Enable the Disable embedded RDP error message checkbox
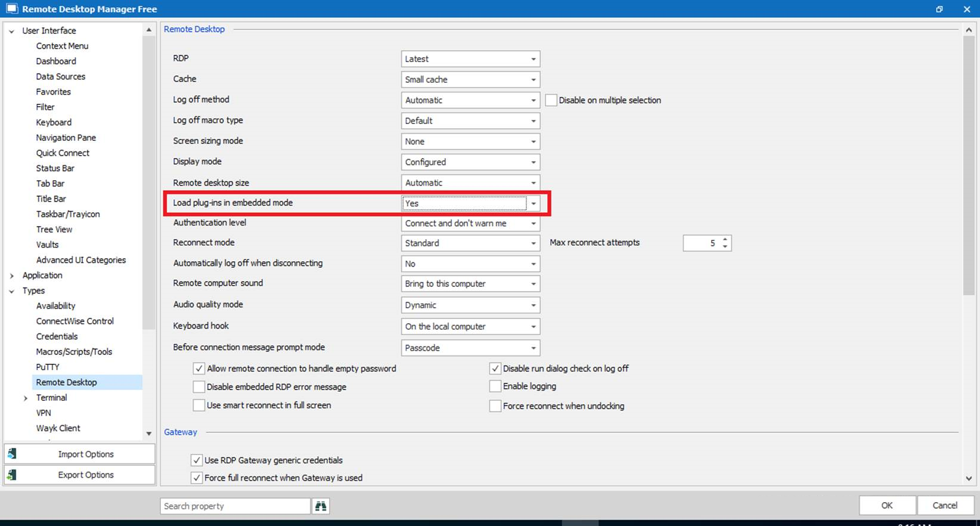 coord(199,387)
